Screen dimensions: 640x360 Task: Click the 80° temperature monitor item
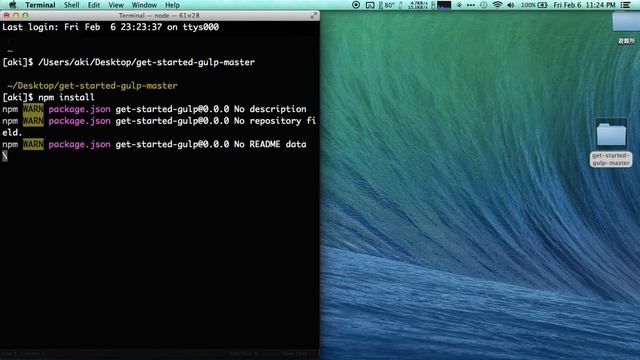pyautogui.click(x=387, y=5)
